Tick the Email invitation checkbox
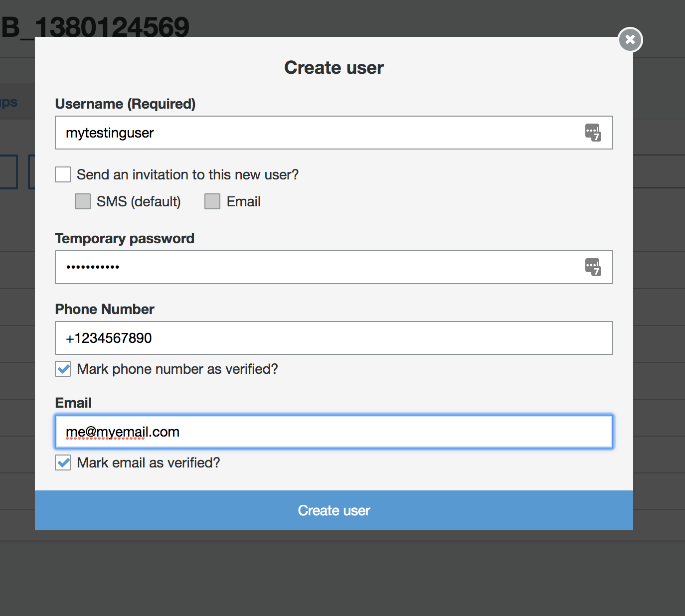Image resolution: width=685 pixels, height=616 pixels. click(212, 201)
